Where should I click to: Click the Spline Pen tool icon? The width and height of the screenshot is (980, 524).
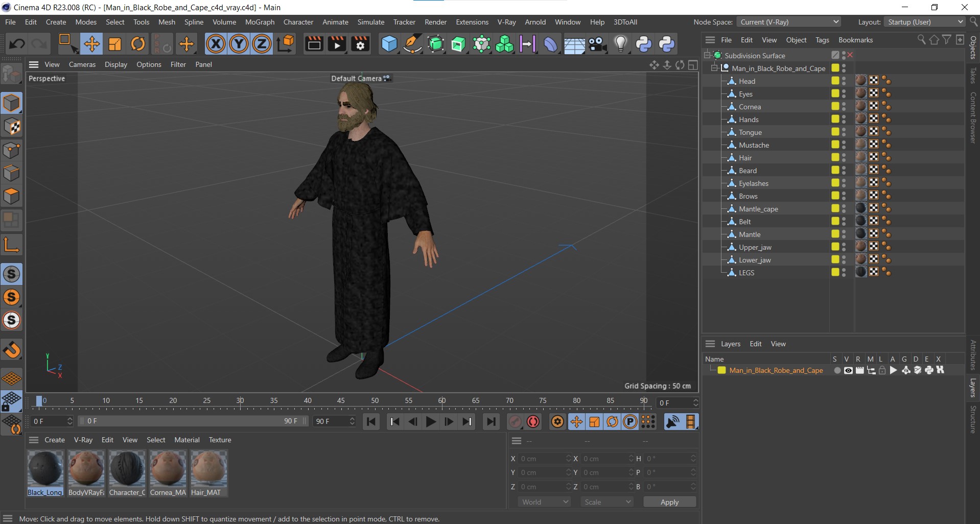click(412, 44)
